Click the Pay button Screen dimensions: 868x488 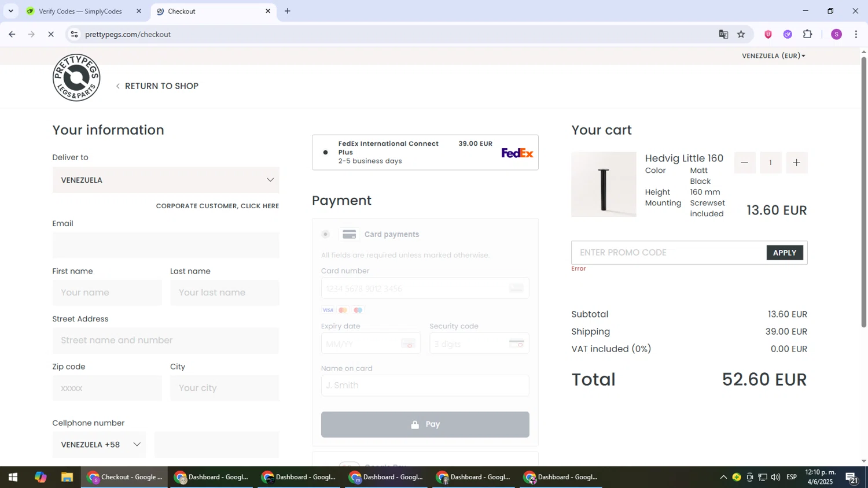pos(425,424)
